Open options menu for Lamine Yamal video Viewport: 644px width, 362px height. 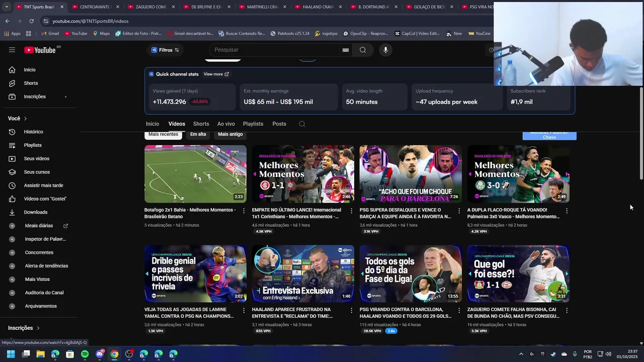tap(244, 310)
